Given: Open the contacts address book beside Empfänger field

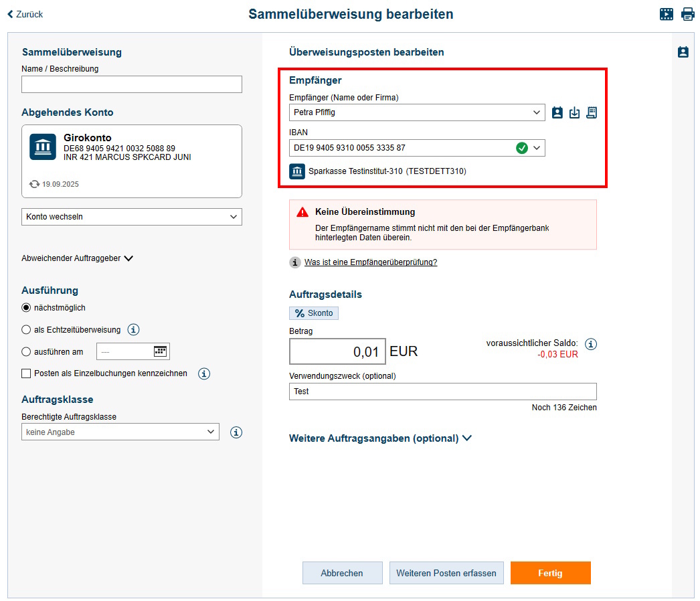Looking at the screenshot, I should point(557,112).
